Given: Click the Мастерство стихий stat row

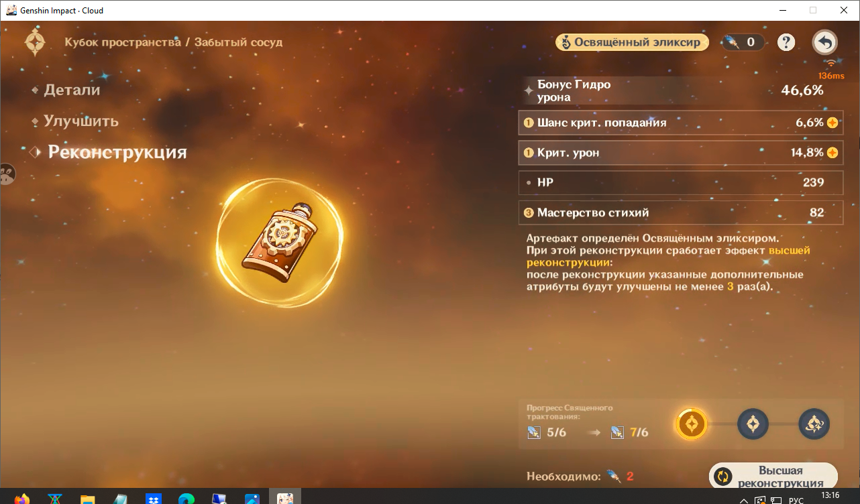Looking at the screenshot, I should click(x=681, y=212).
